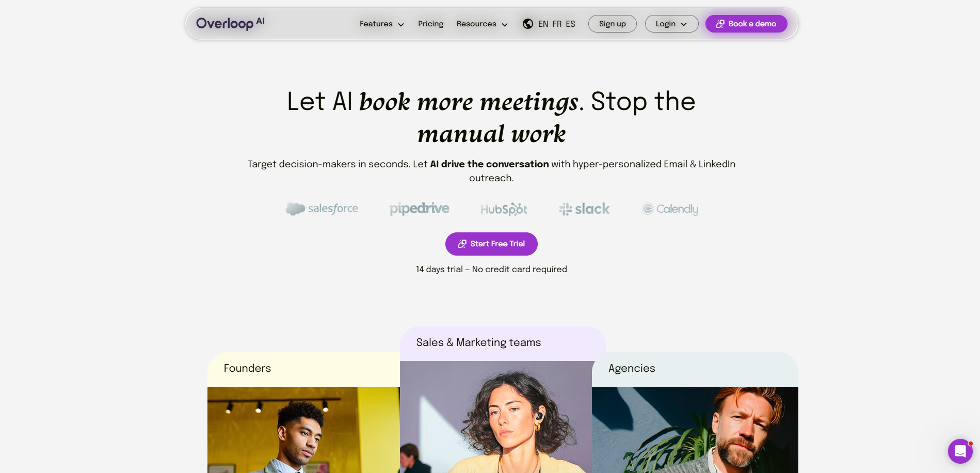Image resolution: width=980 pixels, height=473 pixels.
Task: Click the Sign up button
Action: click(612, 24)
